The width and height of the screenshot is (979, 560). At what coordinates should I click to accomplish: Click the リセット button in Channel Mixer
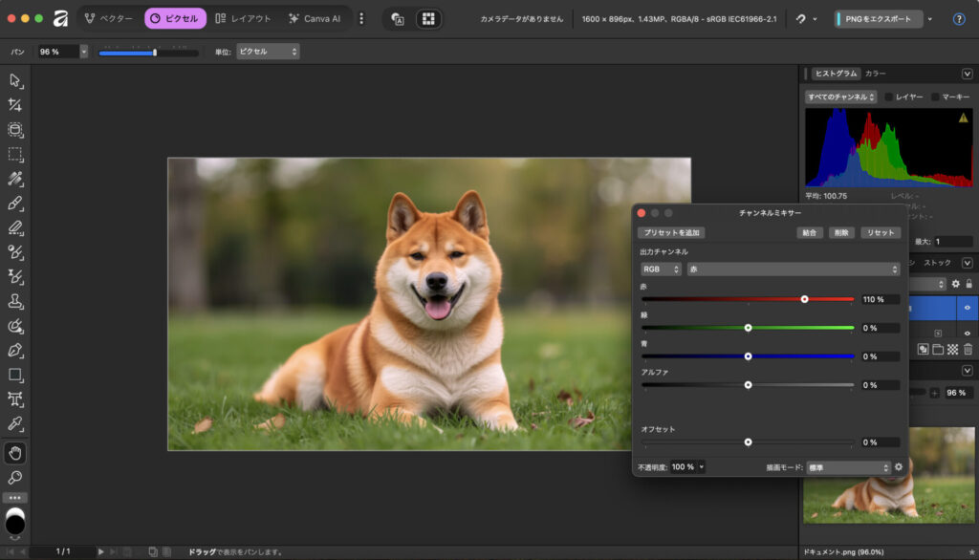(880, 232)
